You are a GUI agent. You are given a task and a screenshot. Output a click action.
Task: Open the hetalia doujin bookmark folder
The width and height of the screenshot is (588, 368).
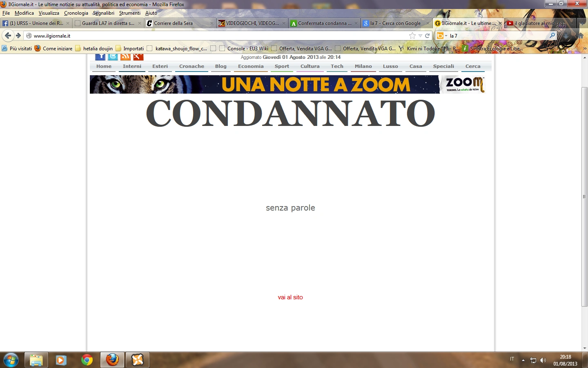click(x=94, y=48)
